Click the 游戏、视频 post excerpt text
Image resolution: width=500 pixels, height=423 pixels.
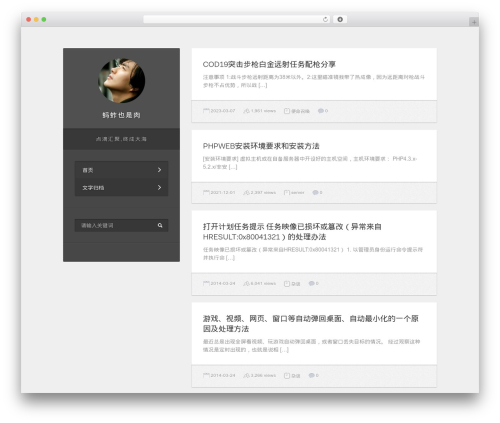coord(311,346)
